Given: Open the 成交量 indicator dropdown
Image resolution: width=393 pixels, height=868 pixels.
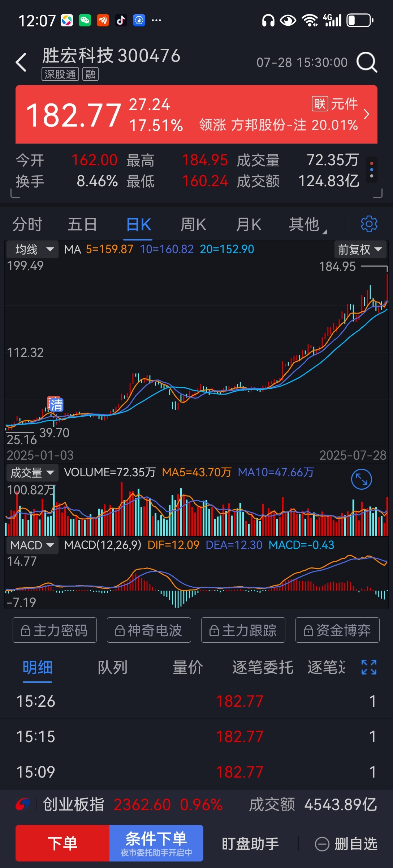Looking at the screenshot, I should [x=33, y=473].
